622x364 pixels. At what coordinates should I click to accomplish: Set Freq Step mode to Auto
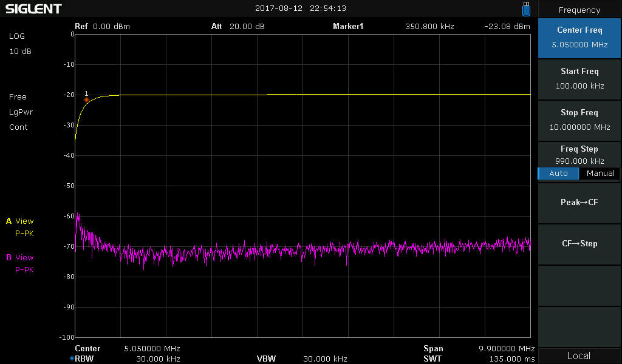click(558, 174)
